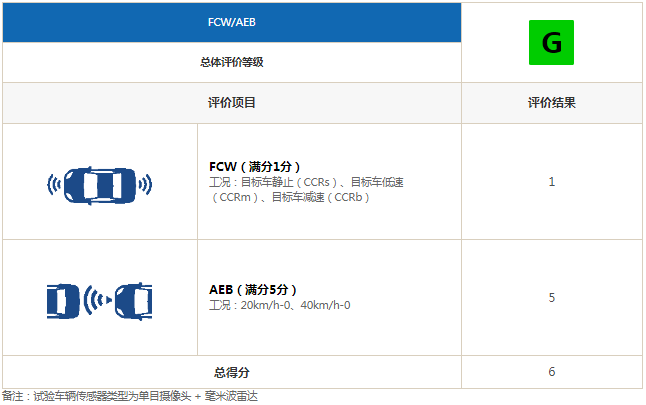Click the AEB 工况 20km/h-0 description

click(280, 305)
